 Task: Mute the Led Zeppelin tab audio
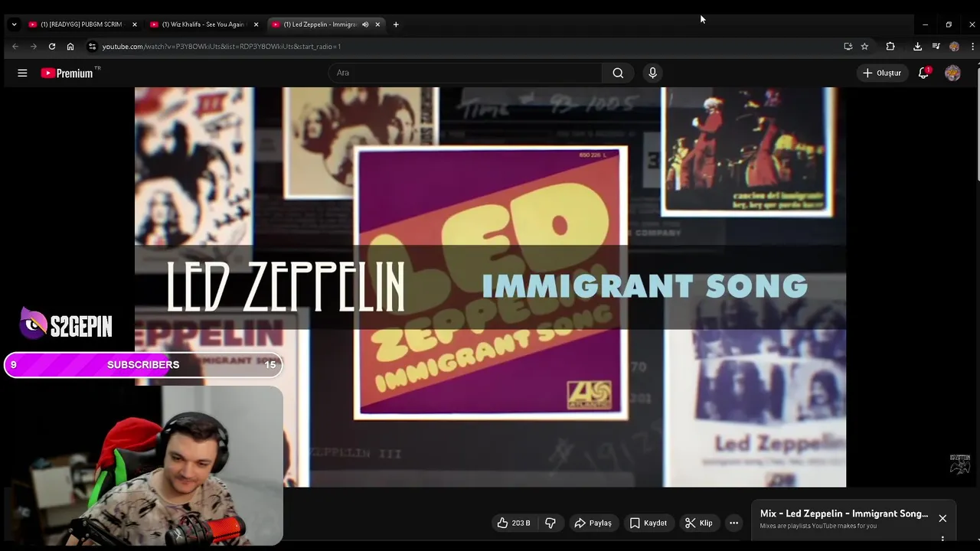point(365,24)
